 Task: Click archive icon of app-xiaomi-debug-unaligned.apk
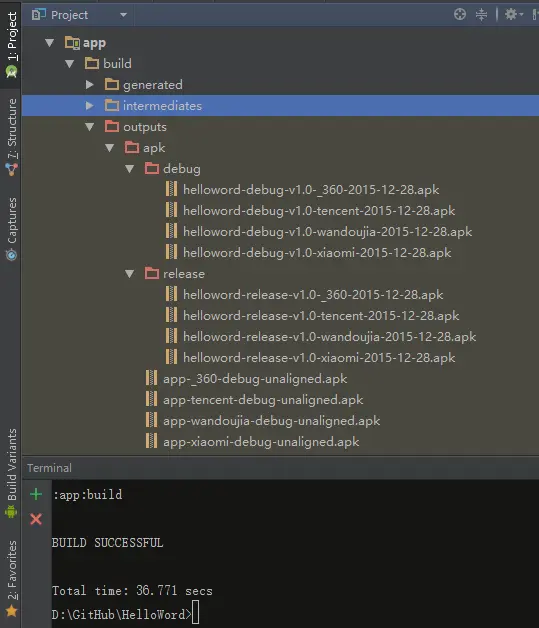coord(151,441)
